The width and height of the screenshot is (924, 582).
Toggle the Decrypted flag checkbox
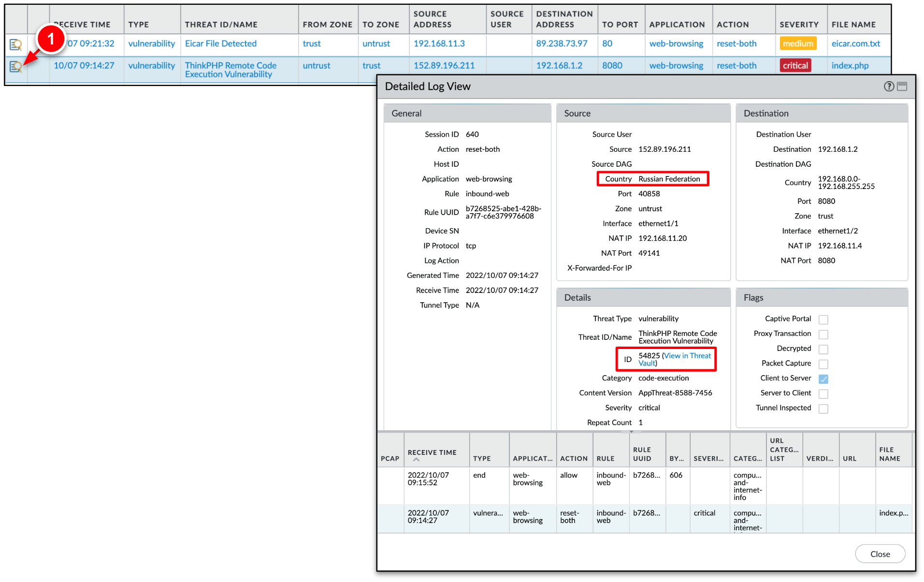click(823, 349)
